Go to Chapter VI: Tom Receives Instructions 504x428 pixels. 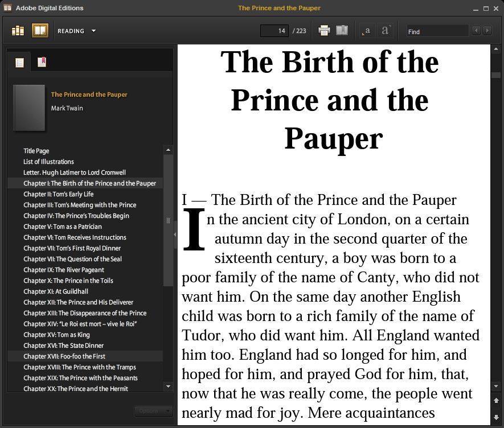click(75, 237)
